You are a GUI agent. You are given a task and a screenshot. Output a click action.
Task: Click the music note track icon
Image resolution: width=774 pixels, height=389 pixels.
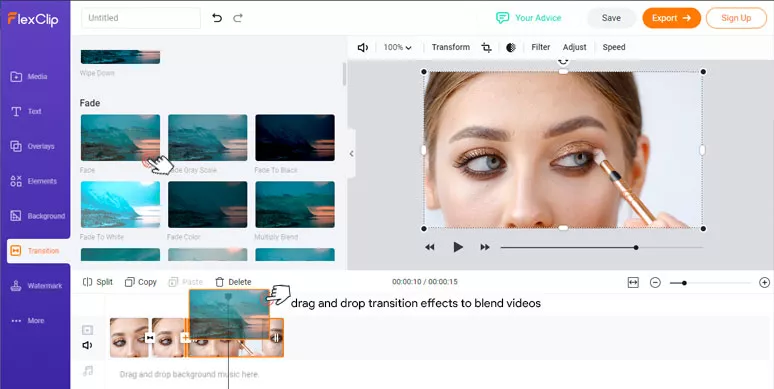(88, 371)
